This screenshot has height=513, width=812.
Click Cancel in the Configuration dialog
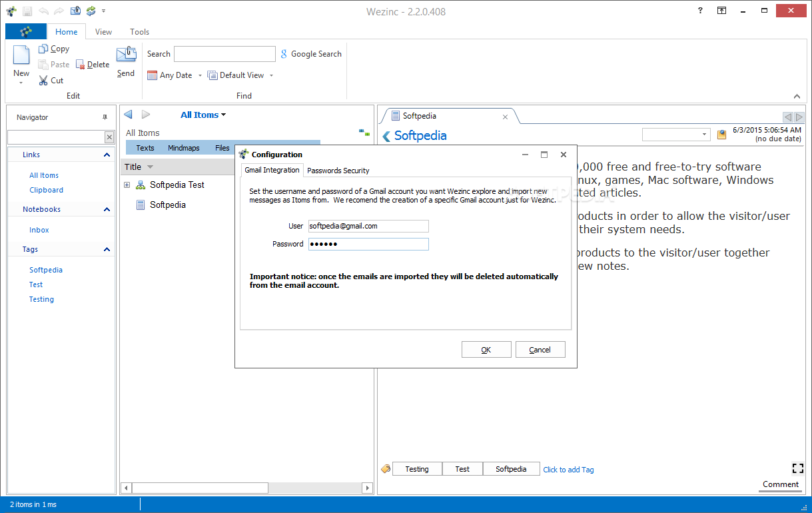pyautogui.click(x=540, y=350)
